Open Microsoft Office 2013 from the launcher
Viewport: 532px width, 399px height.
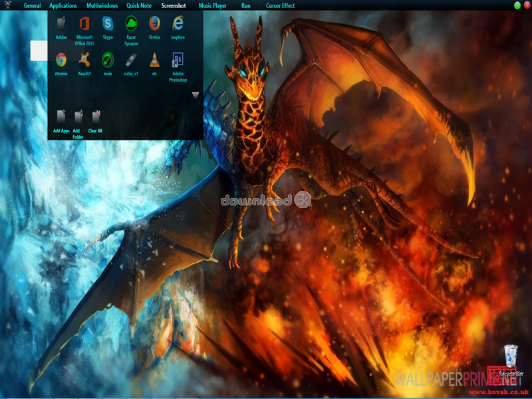click(84, 24)
